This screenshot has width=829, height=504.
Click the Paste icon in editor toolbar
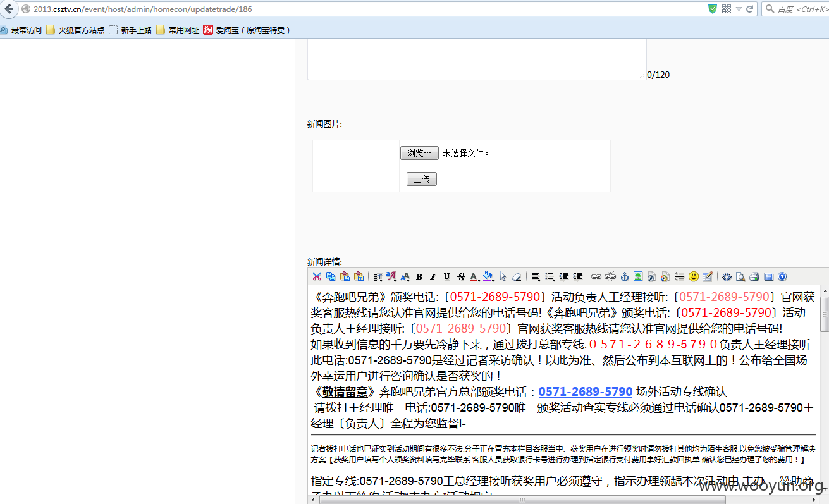click(x=345, y=276)
